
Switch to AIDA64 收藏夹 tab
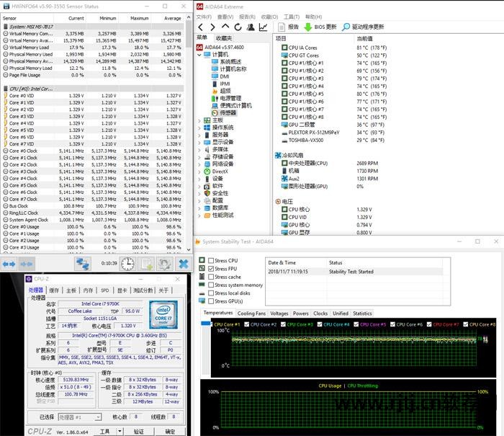click(224, 38)
